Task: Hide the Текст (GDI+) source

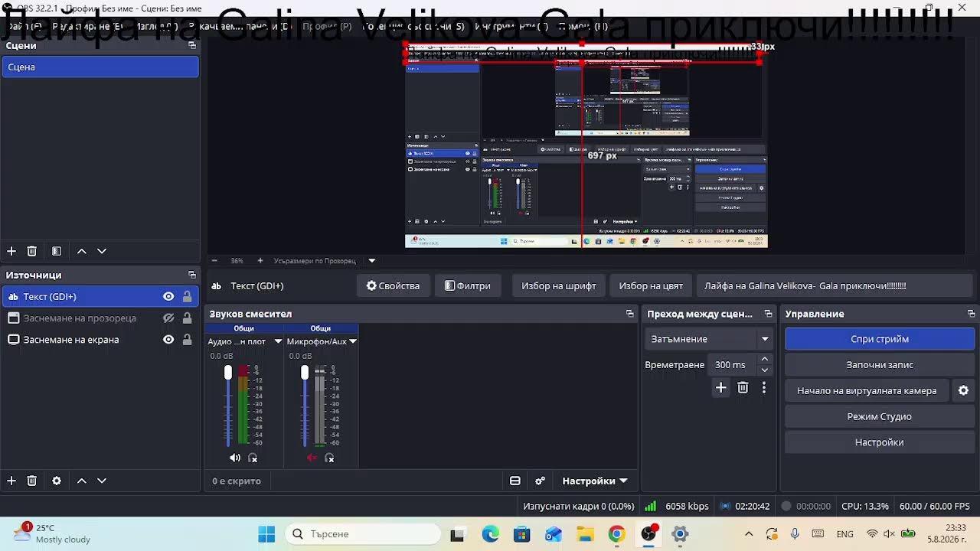Action: [168, 297]
